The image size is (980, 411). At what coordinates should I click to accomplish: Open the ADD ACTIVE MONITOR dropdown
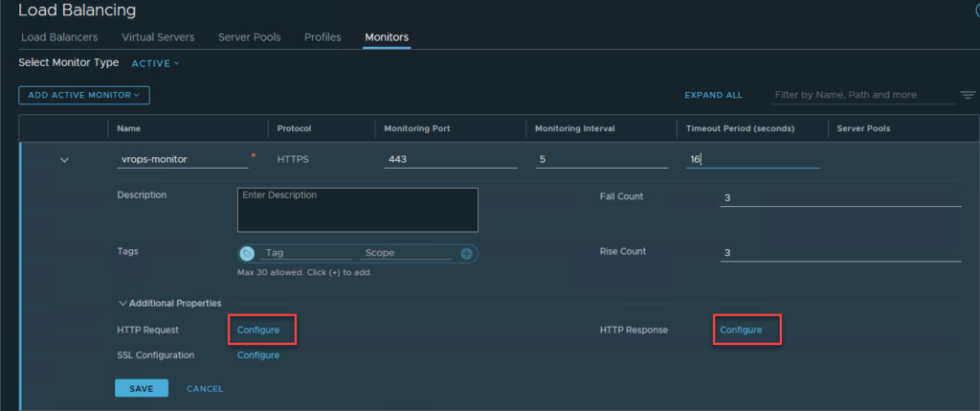[84, 95]
